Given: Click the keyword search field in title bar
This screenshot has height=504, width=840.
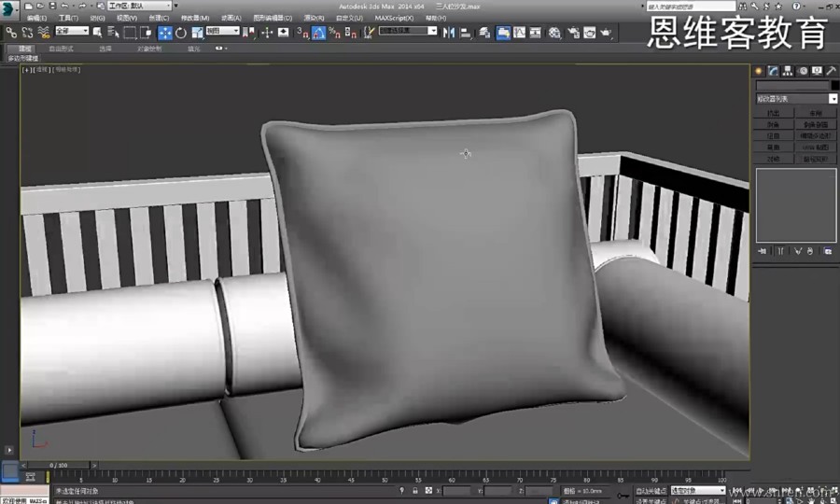Looking at the screenshot, I should 691,6.
